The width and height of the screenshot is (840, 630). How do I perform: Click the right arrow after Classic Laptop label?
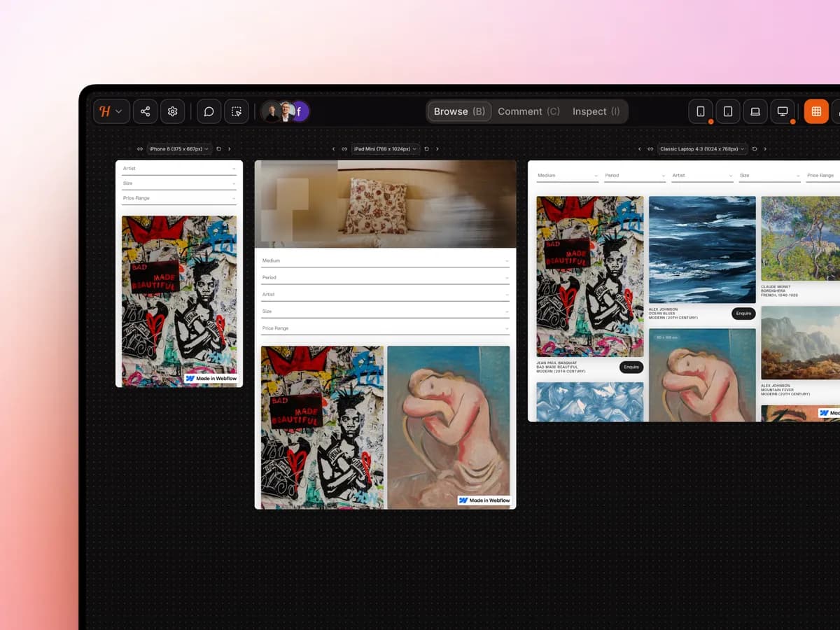[x=765, y=149]
